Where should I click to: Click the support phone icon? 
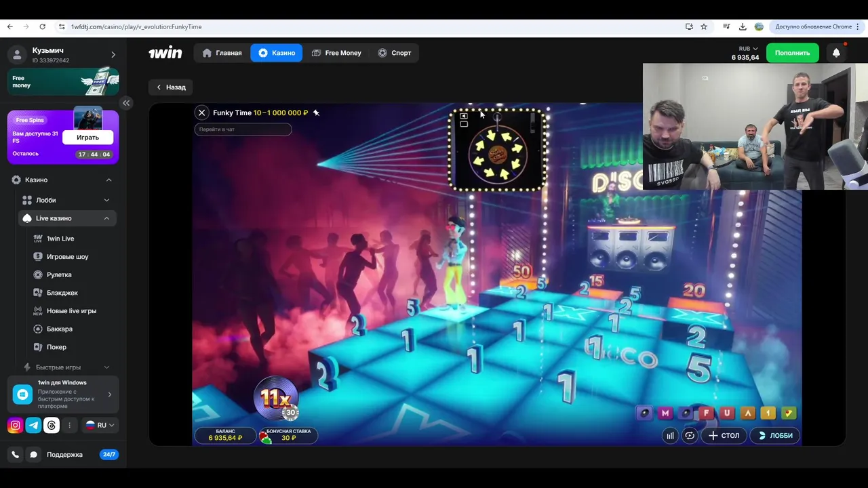(15, 455)
